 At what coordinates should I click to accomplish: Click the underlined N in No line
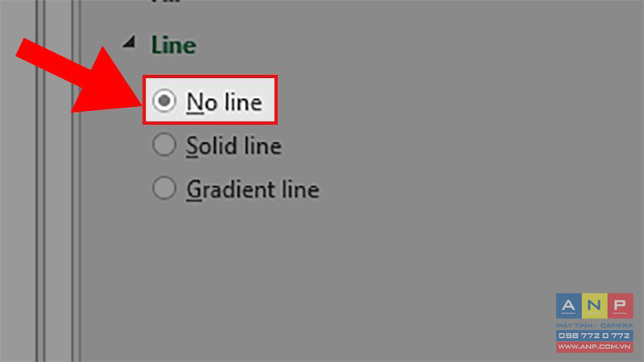pos(195,102)
